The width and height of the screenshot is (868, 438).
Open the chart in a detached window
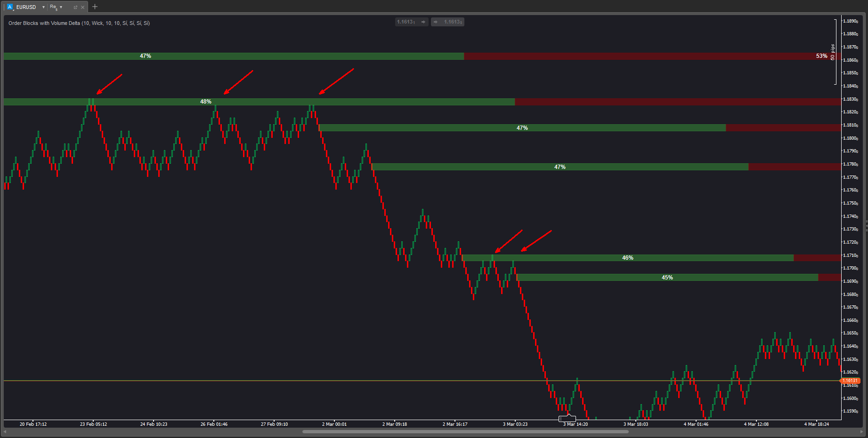pyautogui.click(x=75, y=7)
